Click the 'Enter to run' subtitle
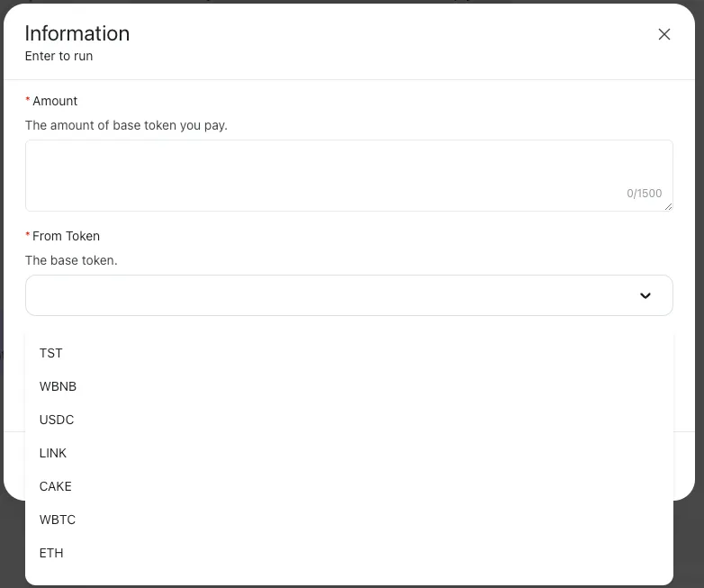The height and width of the screenshot is (588, 704). click(x=59, y=56)
